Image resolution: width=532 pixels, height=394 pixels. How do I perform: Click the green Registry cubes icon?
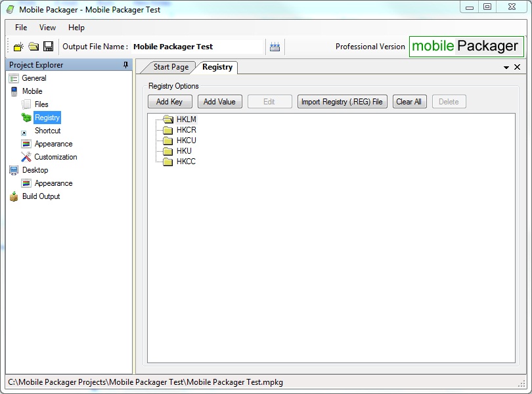pos(26,118)
